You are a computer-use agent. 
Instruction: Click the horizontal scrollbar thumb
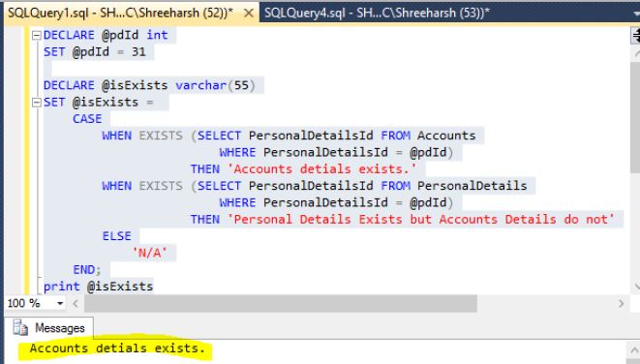coord(281,303)
